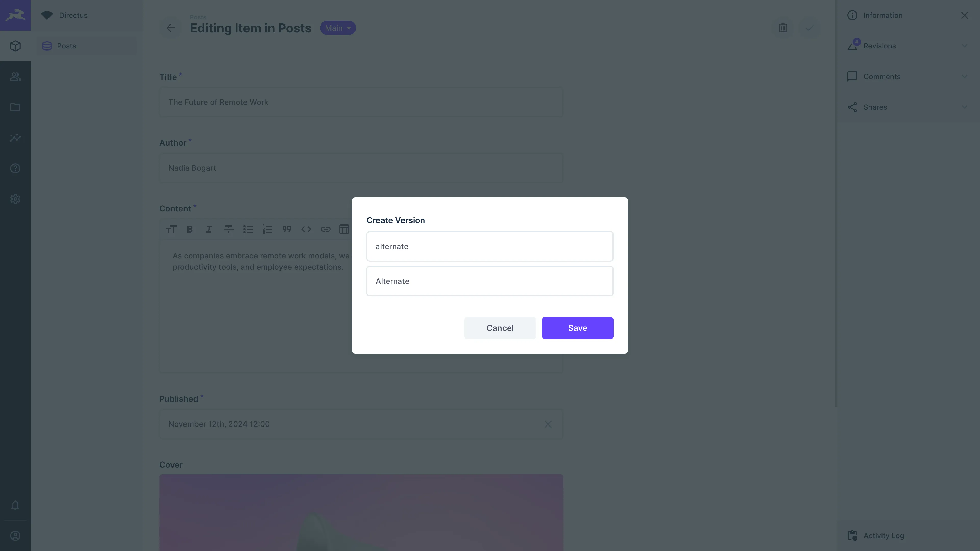Select the ordered list icon

267,229
